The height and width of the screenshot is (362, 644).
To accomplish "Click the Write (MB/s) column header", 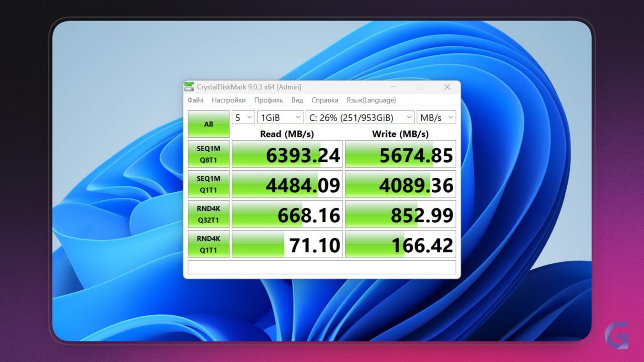I will pyautogui.click(x=400, y=134).
